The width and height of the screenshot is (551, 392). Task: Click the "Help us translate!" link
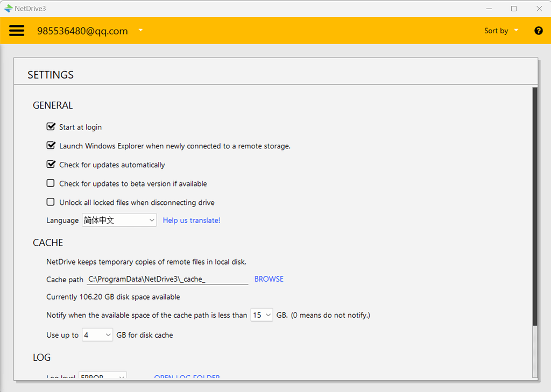pos(192,220)
